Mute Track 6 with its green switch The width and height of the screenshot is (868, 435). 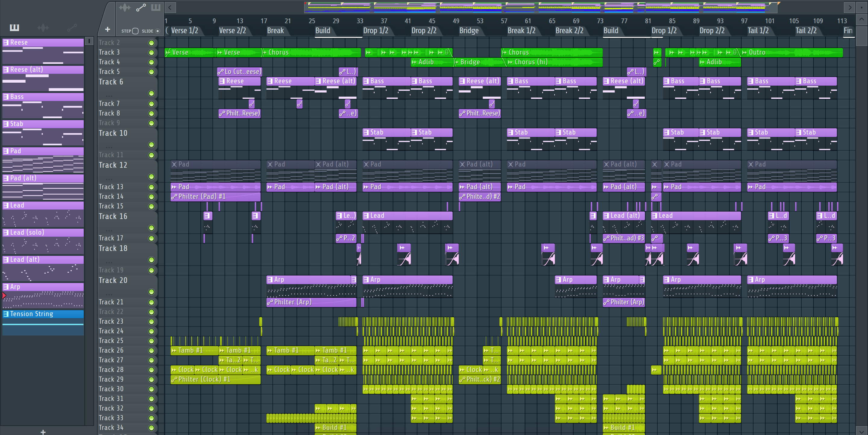click(151, 94)
